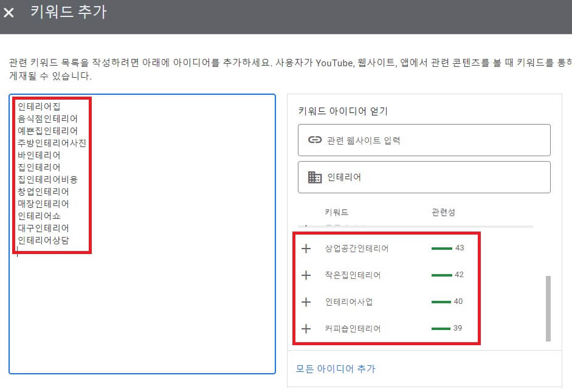Add keyword 인테리어사업 with its plus icon
This screenshot has width=572, height=392.
click(306, 302)
